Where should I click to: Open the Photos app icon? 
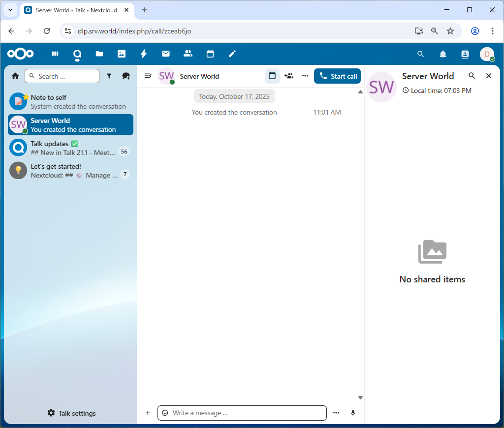coord(122,54)
